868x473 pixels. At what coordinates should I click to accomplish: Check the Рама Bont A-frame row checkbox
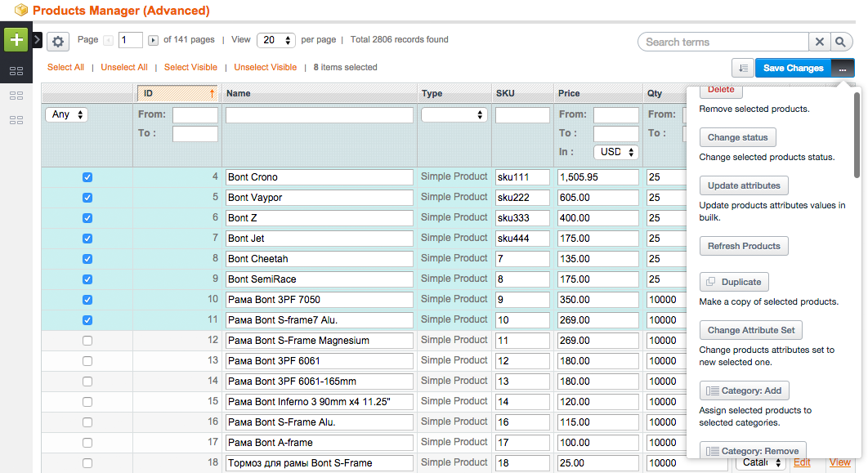coord(87,443)
